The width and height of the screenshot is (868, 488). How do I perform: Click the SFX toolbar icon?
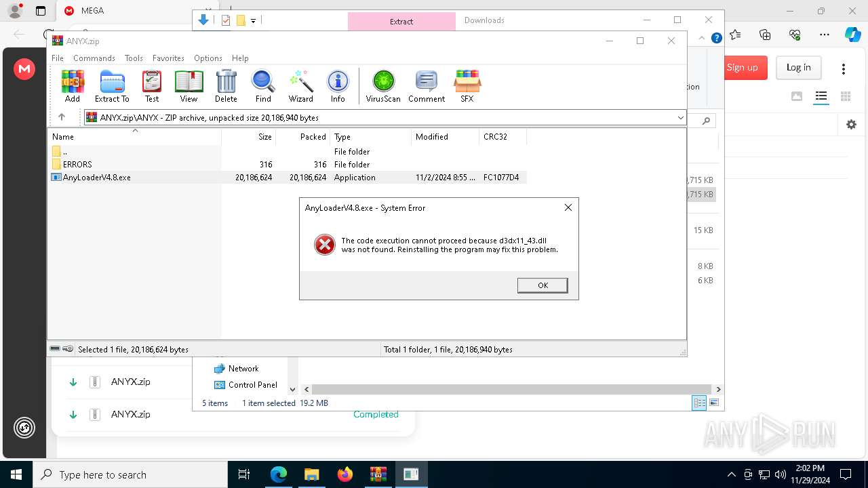(x=467, y=86)
